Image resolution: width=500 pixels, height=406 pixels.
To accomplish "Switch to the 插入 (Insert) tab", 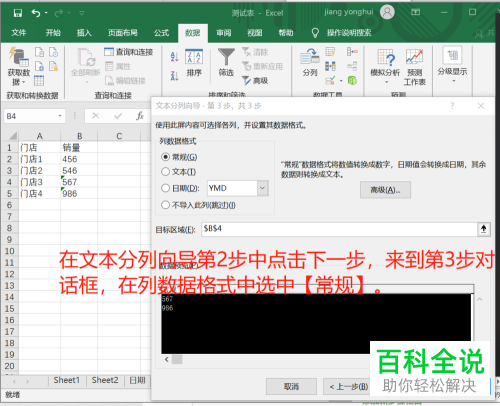I will pyautogui.click(x=84, y=33).
